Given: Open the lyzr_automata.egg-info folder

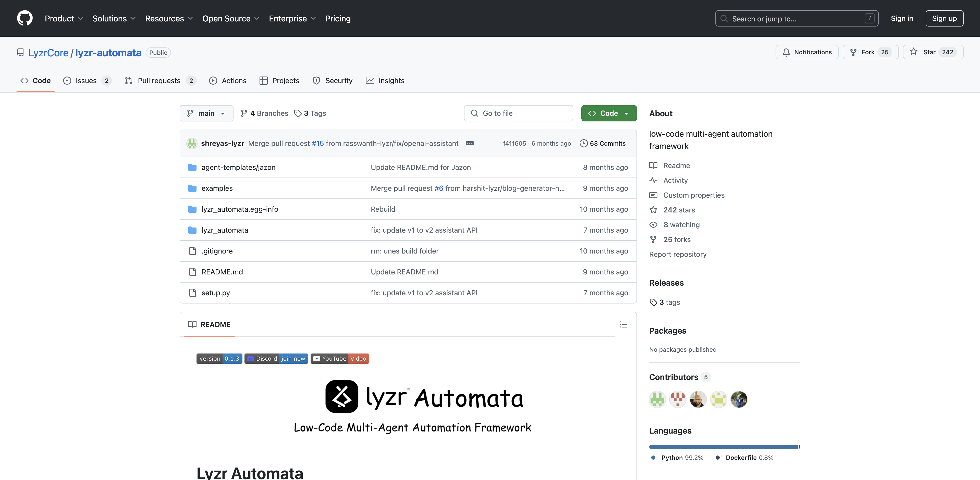Looking at the screenshot, I should (240, 209).
